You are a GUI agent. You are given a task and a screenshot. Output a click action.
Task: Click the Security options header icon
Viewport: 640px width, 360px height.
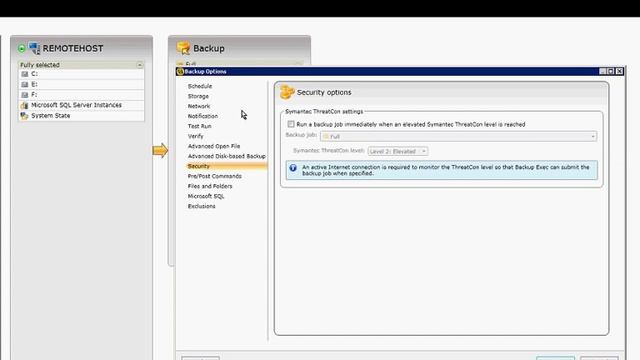(287, 92)
